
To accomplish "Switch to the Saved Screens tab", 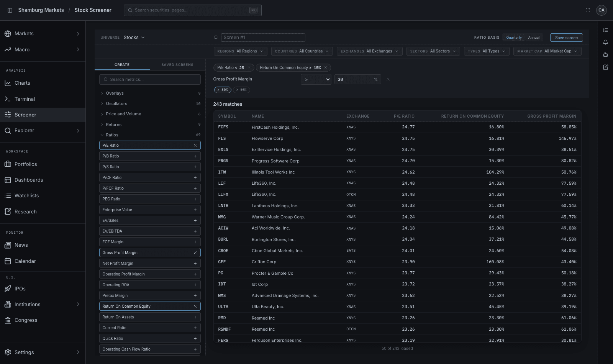I will (x=177, y=65).
